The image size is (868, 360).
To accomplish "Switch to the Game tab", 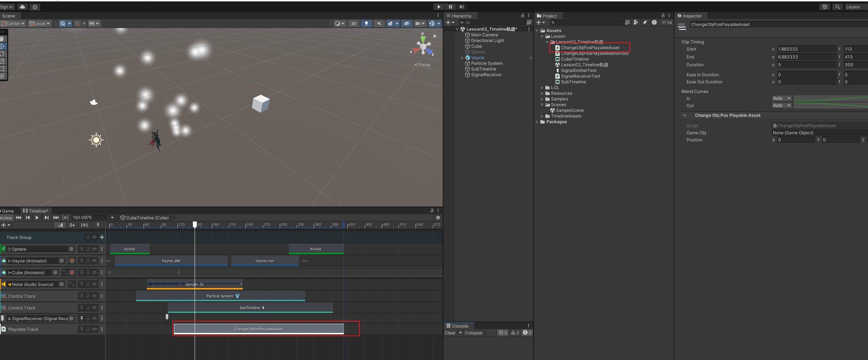I will pyautogui.click(x=8, y=211).
